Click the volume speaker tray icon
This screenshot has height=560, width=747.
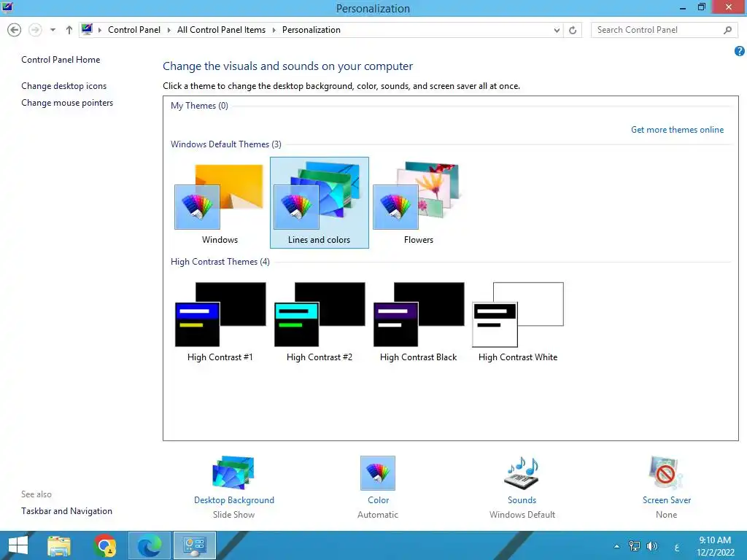(651, 545)
